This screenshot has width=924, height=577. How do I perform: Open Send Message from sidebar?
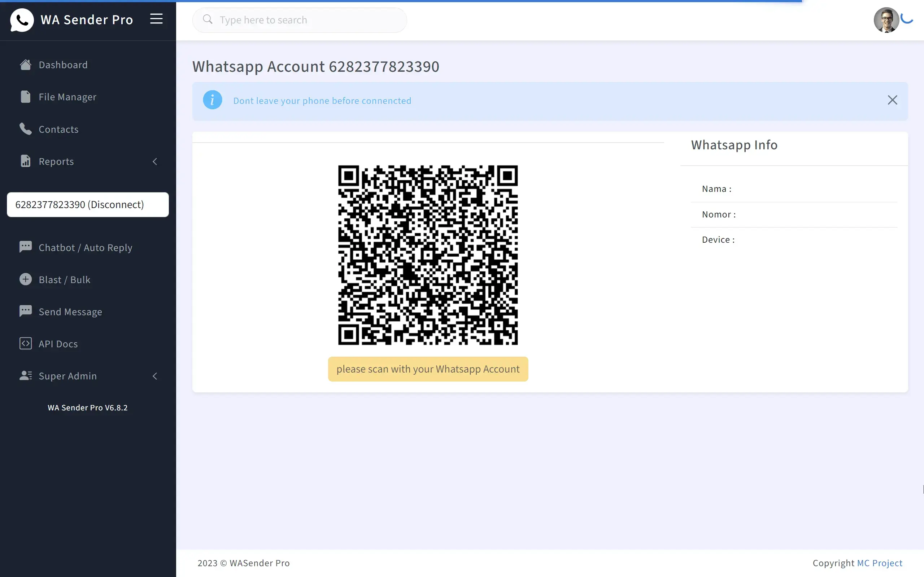tap(70, 311)
